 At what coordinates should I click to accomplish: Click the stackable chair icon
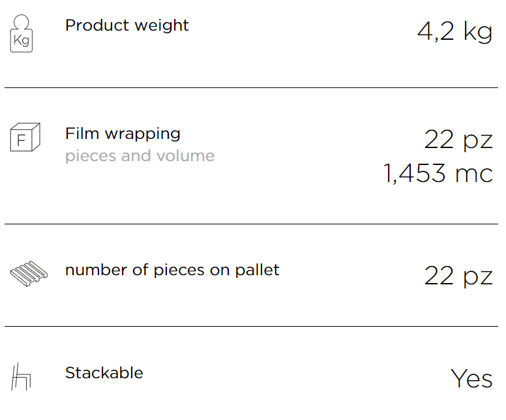(21, 377)
